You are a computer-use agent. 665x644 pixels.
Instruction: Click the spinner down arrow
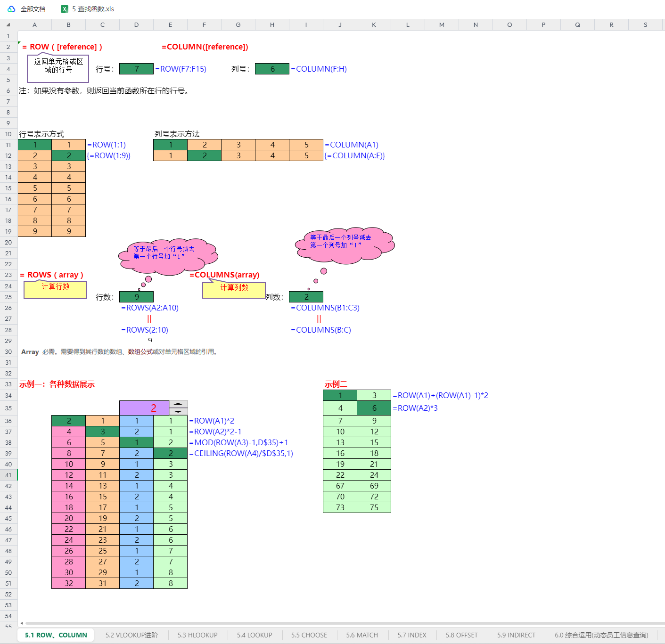(x=178, y=411)
